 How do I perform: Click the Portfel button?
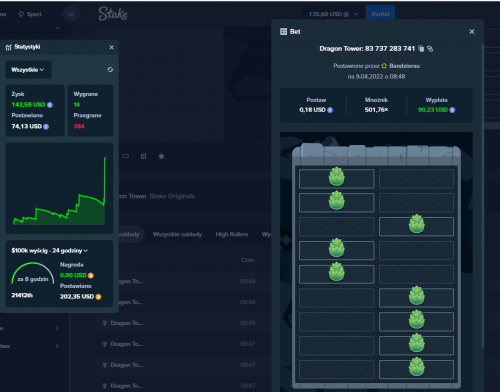click(380, 14)
